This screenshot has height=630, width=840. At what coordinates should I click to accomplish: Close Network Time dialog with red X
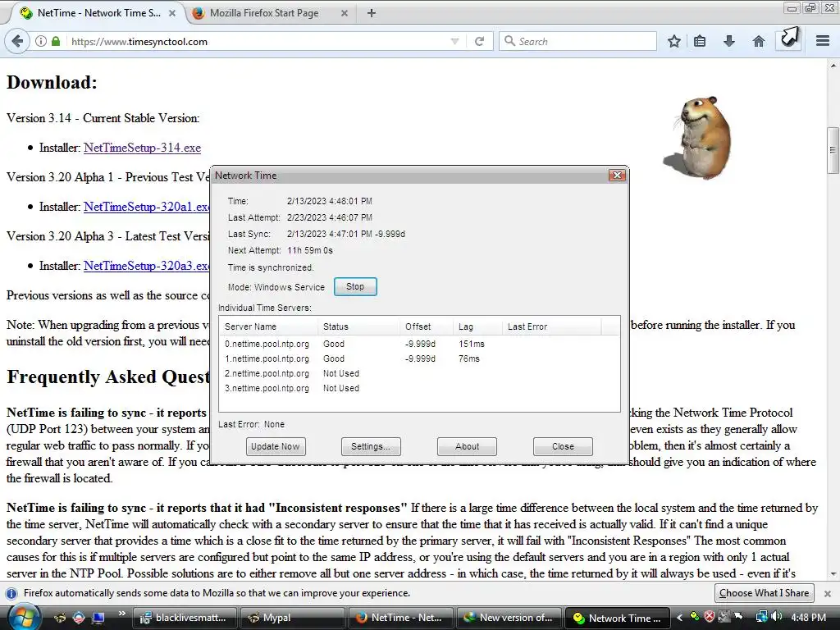coord(617,176)
